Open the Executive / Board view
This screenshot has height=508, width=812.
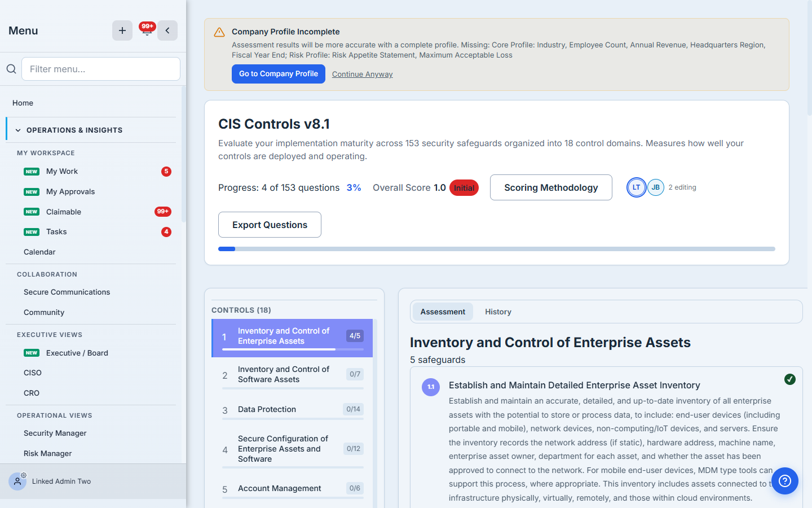coord(77,353)
